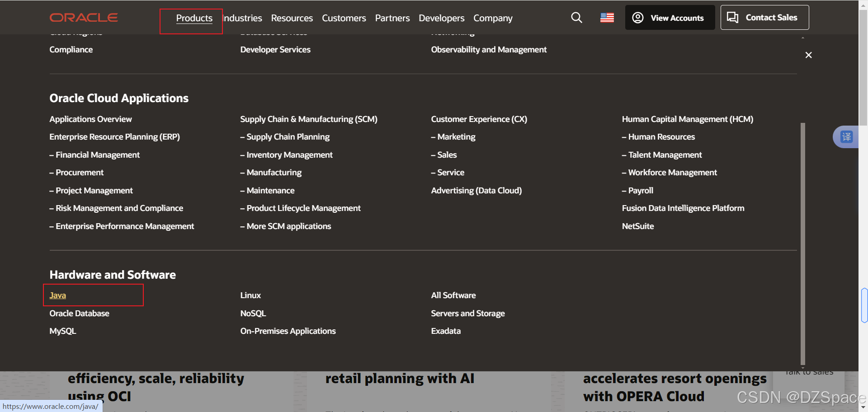Go to Financial Management
This screenshot has height=412, width=868.
94,154
